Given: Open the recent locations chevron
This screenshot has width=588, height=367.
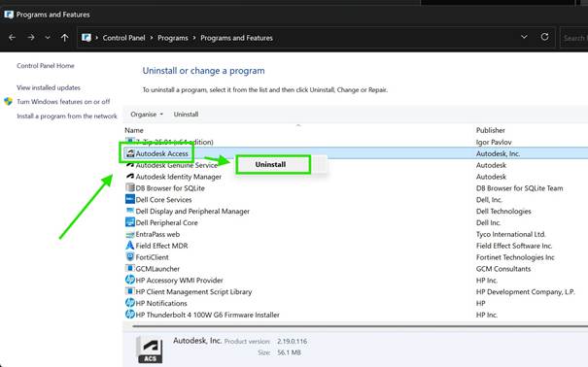Looking at the screenshot, I should (48, 38).
